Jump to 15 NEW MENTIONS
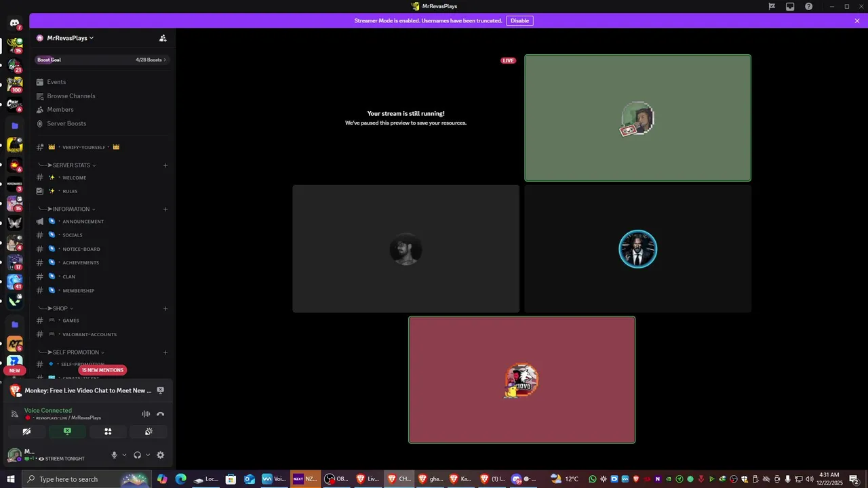 [102, 370]
